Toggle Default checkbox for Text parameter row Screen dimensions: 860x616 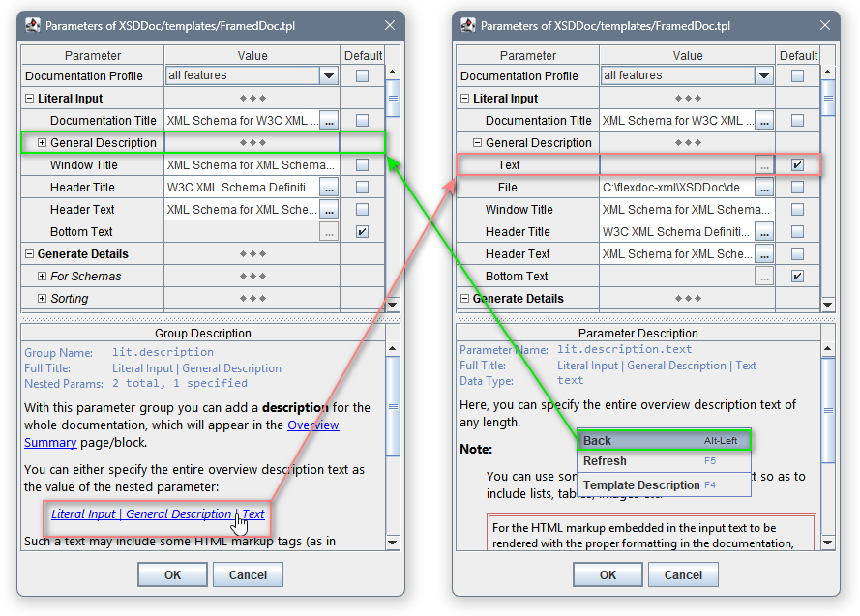pyautogui.click(x=797, y=165)
